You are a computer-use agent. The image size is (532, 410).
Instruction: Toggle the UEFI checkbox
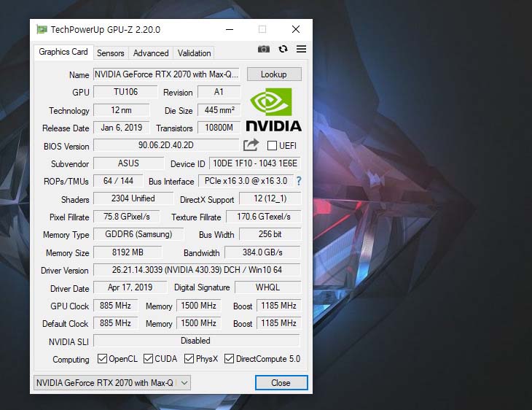(x=272, y=146)
